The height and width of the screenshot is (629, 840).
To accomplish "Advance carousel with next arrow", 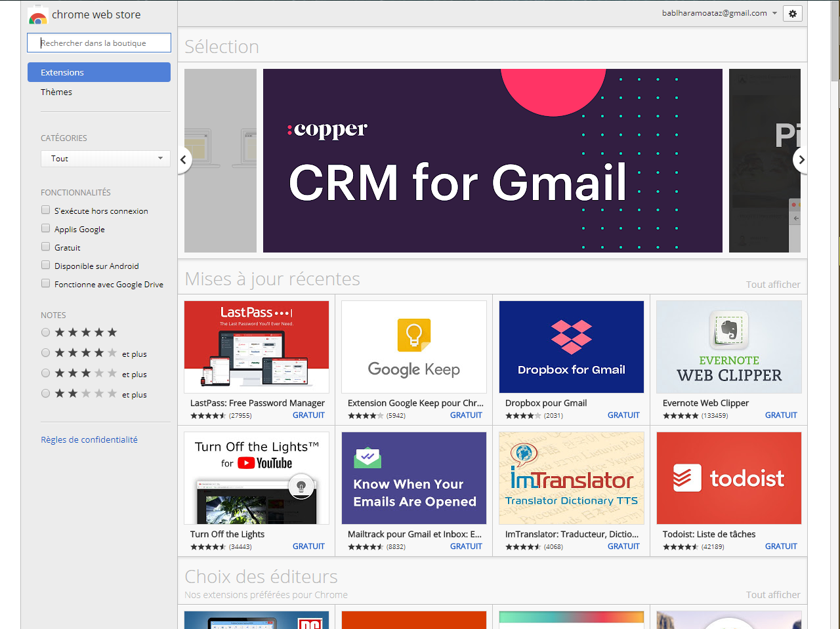I will (x=801, y=159).
